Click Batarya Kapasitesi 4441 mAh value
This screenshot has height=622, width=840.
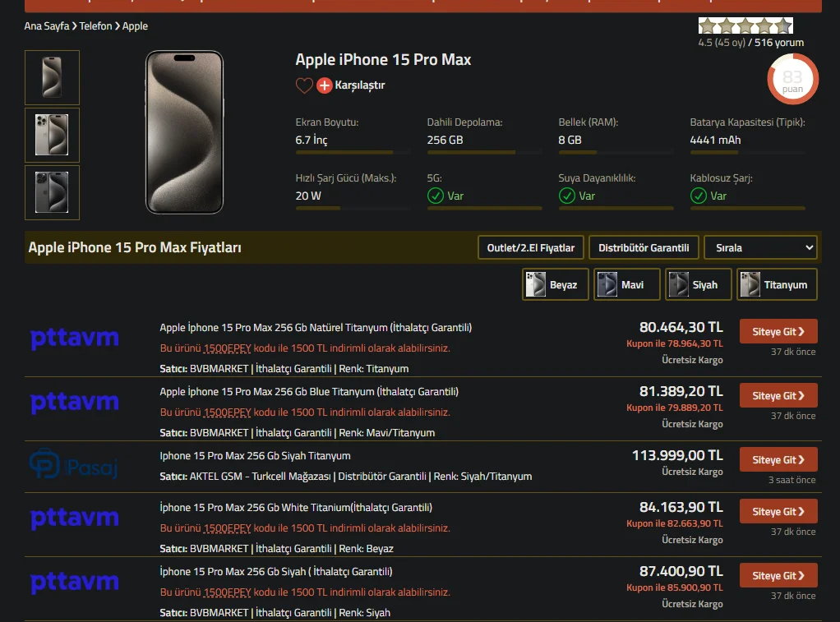[715, 140]
